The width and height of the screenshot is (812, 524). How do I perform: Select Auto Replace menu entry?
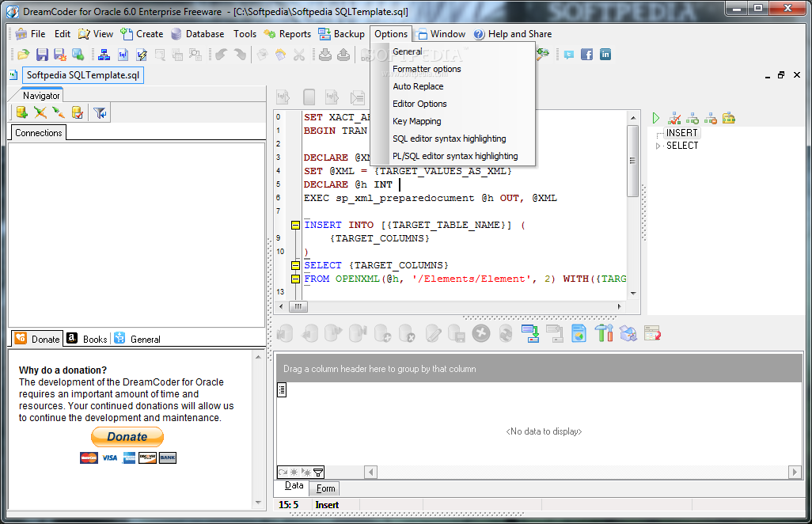pos(418,86)
